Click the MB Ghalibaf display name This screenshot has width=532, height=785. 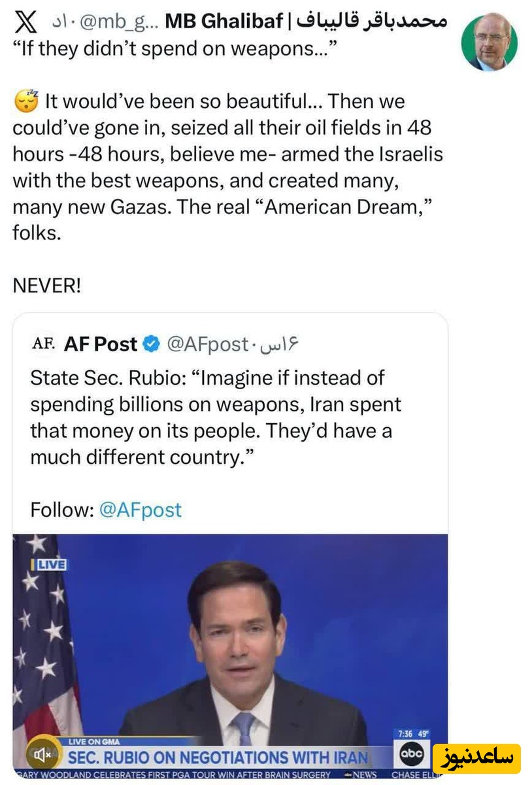[223, 22]
